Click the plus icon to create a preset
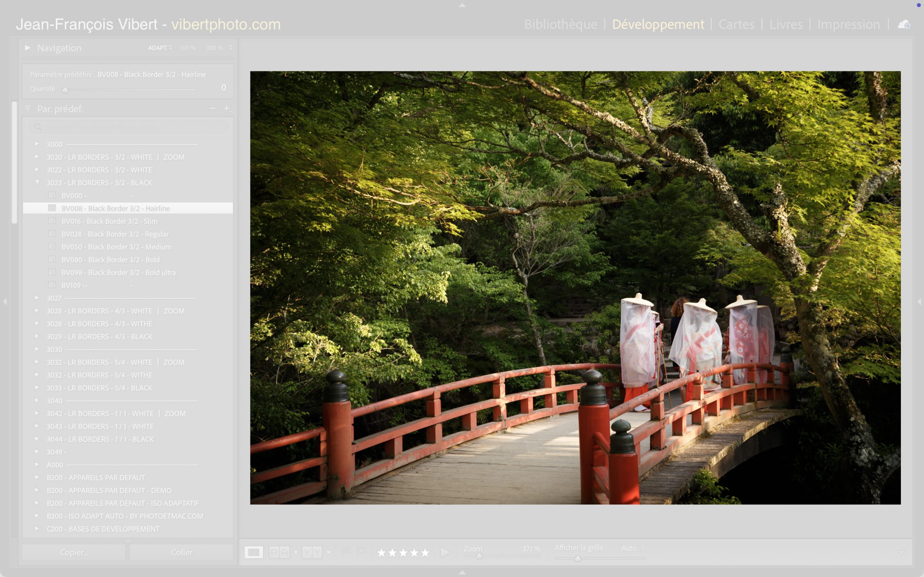 pyautogui.click(x=227, y=109)
